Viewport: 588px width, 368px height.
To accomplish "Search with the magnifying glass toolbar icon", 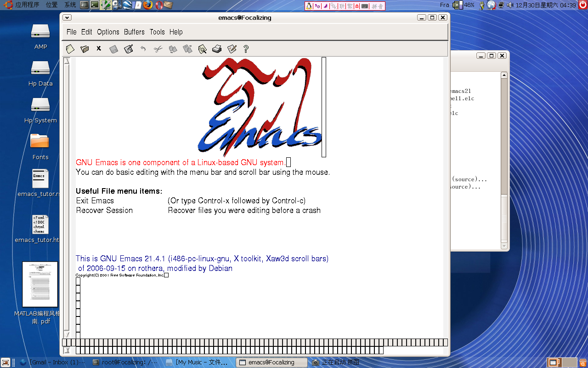I will tap(202, 49).
